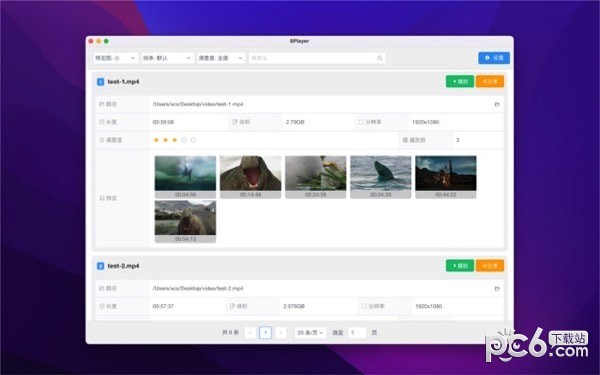Rate test-1.mp4 three stars
The image size is (600, 375).
coord(174,140)
